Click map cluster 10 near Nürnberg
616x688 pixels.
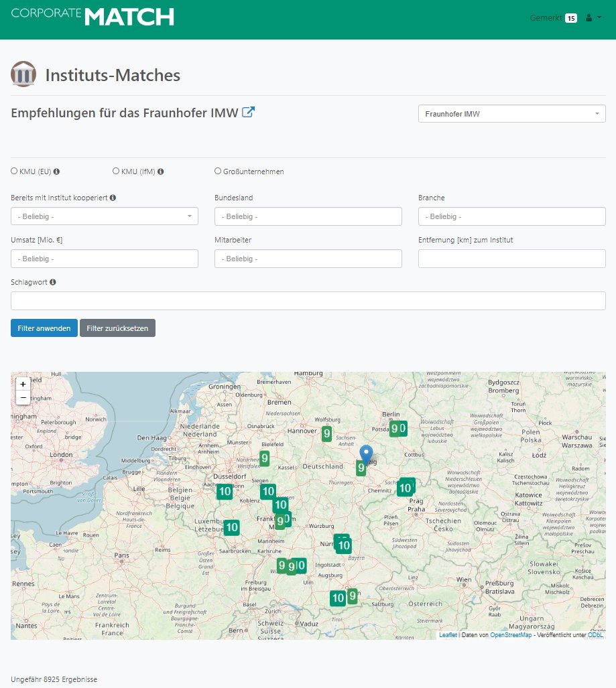343,545
